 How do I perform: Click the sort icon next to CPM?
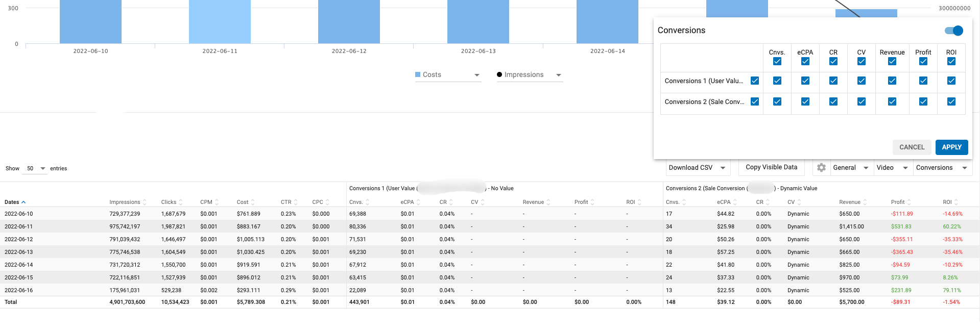[217, 202]
